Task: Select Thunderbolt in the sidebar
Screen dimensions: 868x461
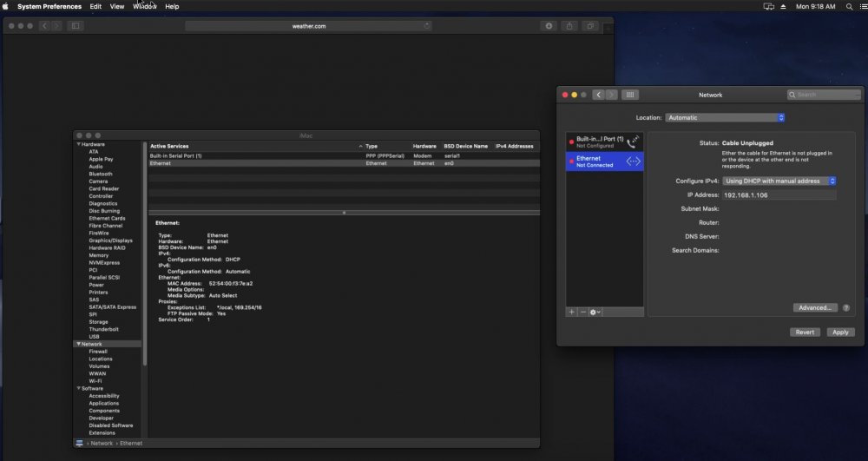Action: [x=103, y=329]
